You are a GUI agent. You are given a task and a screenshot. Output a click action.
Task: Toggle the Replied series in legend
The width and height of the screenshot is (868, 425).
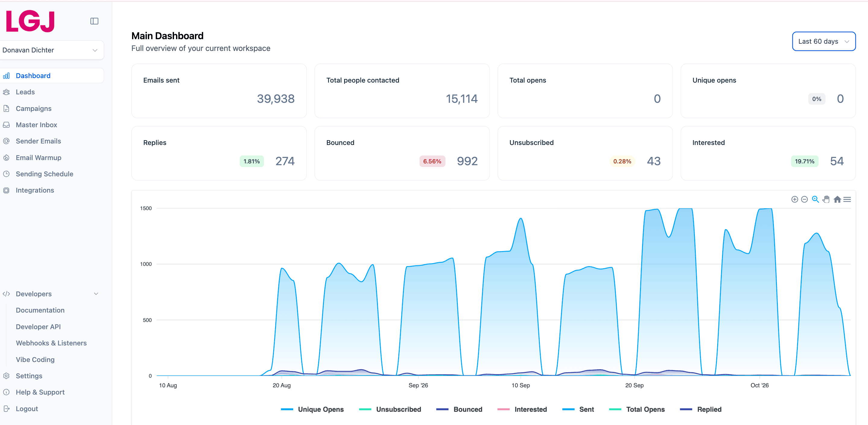701,409
